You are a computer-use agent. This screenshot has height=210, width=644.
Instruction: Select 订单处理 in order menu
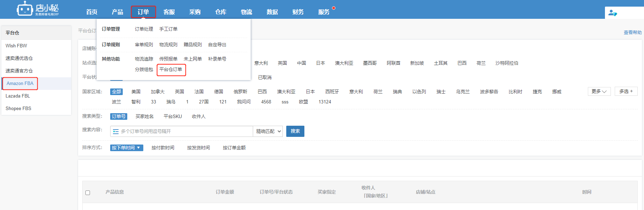[144, 29]
